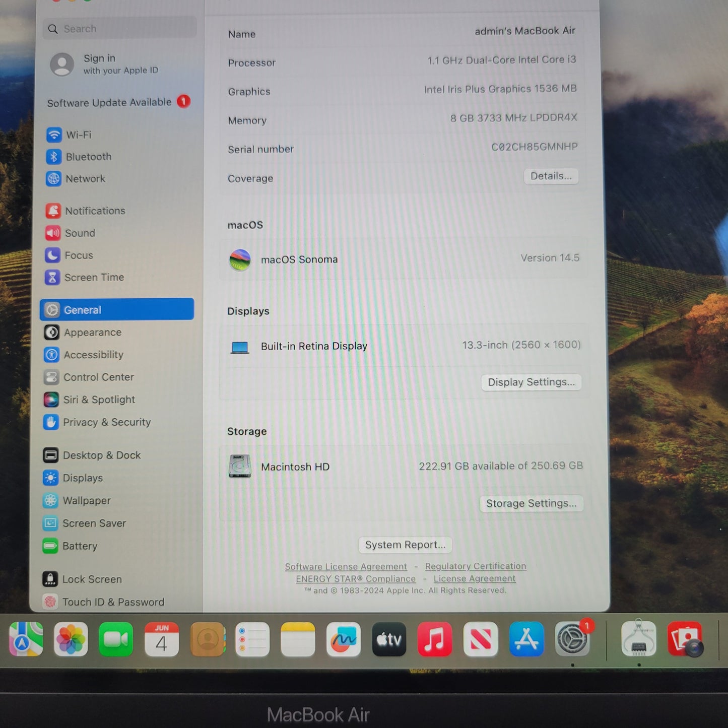Open Regulatory Certification link

click(476, 566)
